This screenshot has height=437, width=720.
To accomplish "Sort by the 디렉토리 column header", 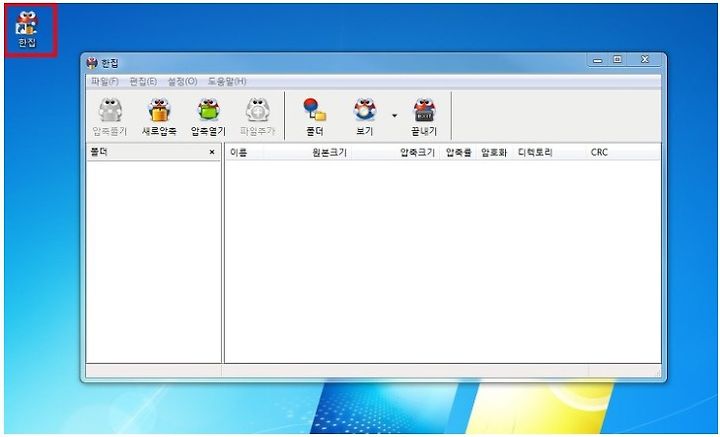I will [x=551, y=152].
